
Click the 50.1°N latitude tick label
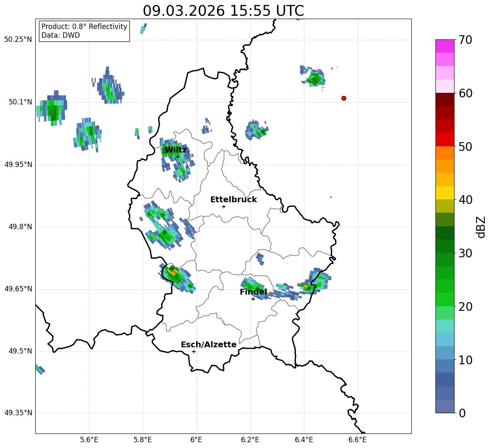[20, 102]
